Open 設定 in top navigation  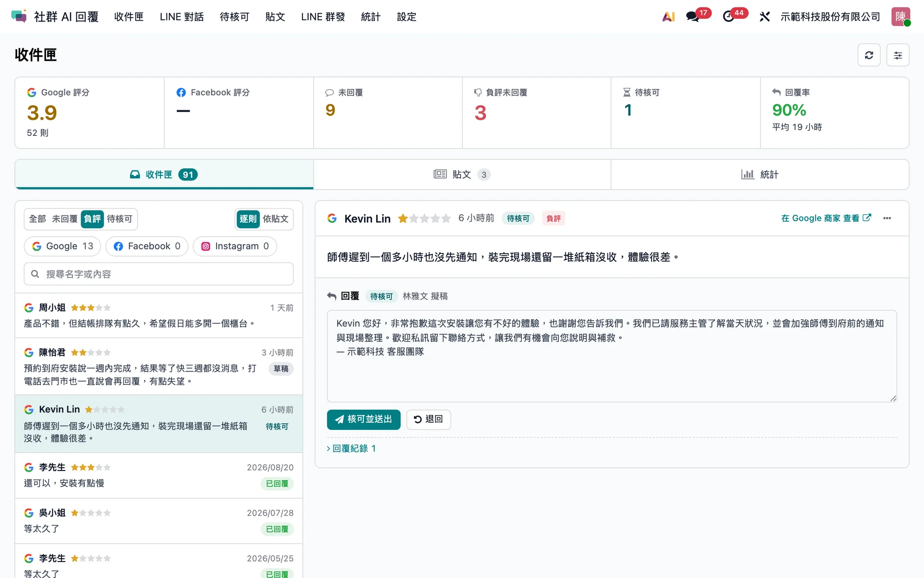[406, 17]
